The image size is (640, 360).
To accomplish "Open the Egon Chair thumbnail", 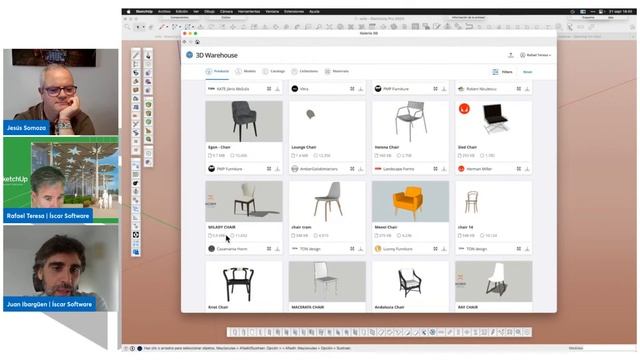I will point(244,121).
